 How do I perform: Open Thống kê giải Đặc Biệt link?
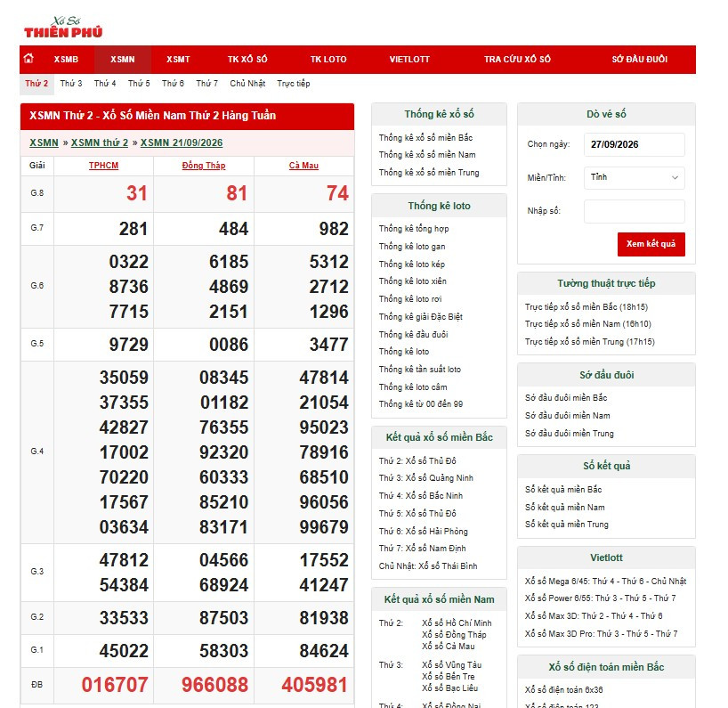(x=421, y=316)
